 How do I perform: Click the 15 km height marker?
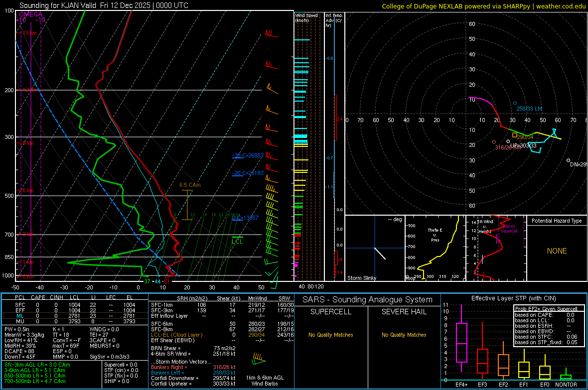pyautogui.click(x=29, y=33)
